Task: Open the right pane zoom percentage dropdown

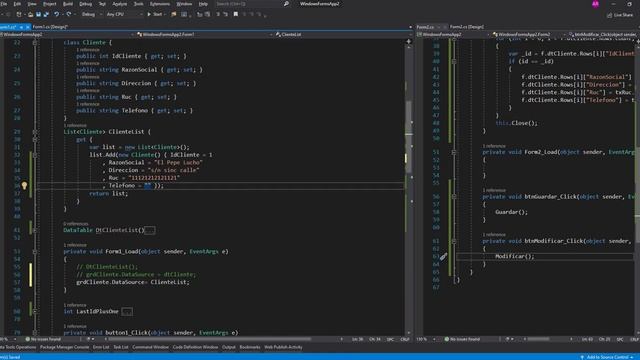Action: pos(425,339)
